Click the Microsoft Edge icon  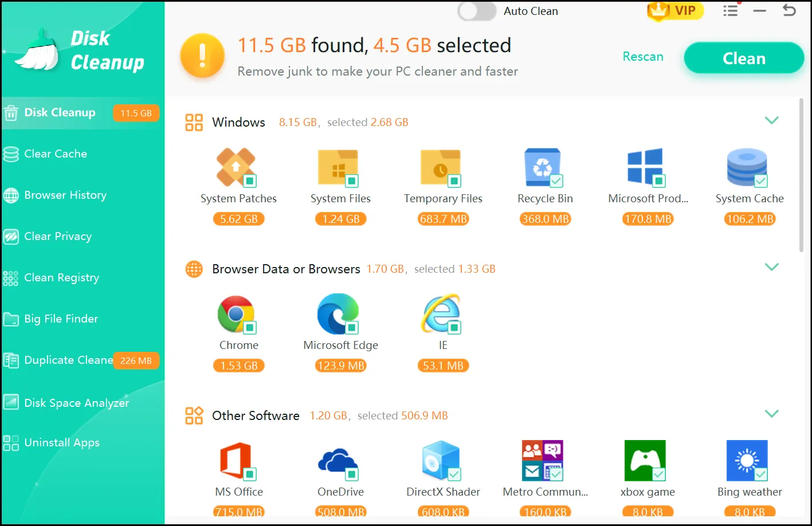coord(338,314)
